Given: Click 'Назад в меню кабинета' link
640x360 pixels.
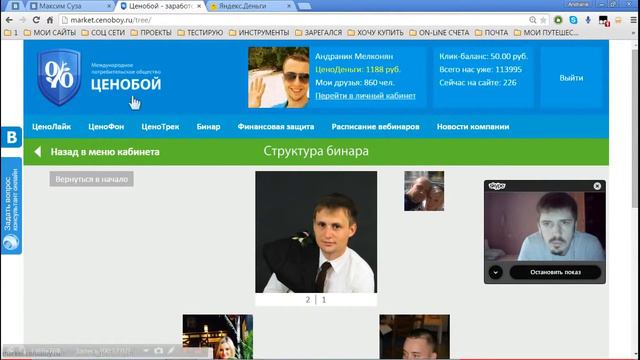Looking at the screenshot, I should point(105,152).
